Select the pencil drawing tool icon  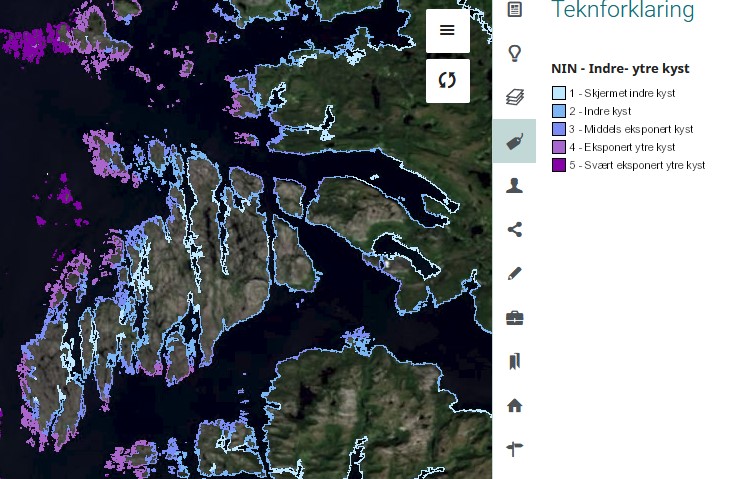point(515,273)
